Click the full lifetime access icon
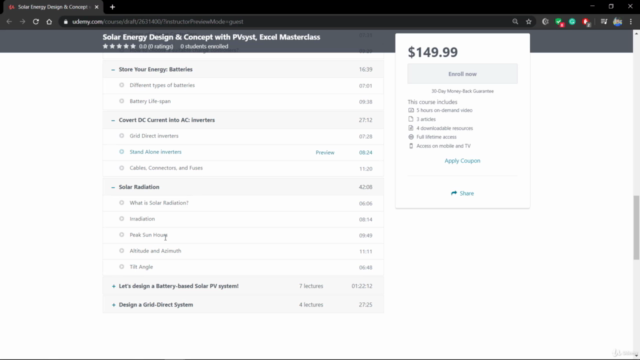640x360 pixels. pyautogui.click(x=411, y=137)
